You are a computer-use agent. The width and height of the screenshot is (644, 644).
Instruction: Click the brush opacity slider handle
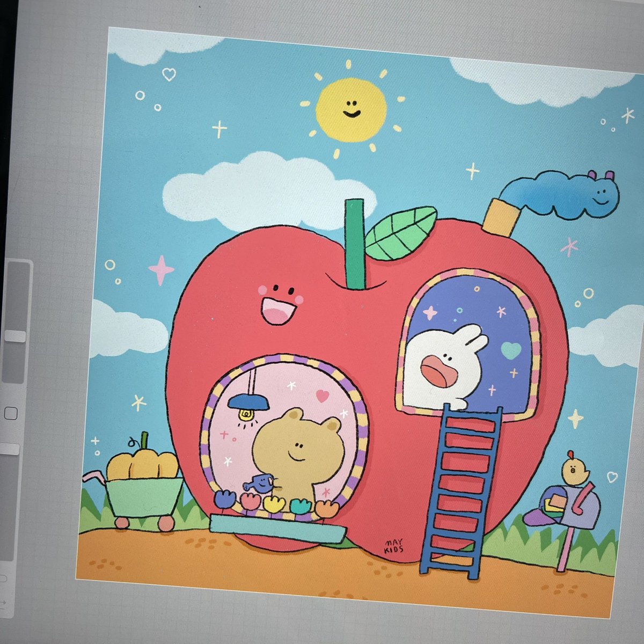(x=9, y=449)
